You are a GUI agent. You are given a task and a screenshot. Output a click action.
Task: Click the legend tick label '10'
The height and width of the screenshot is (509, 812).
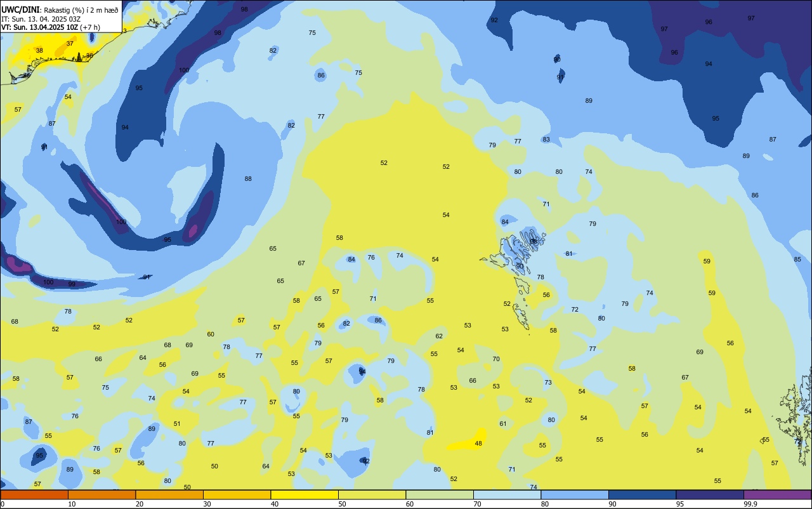pos(72,504)
